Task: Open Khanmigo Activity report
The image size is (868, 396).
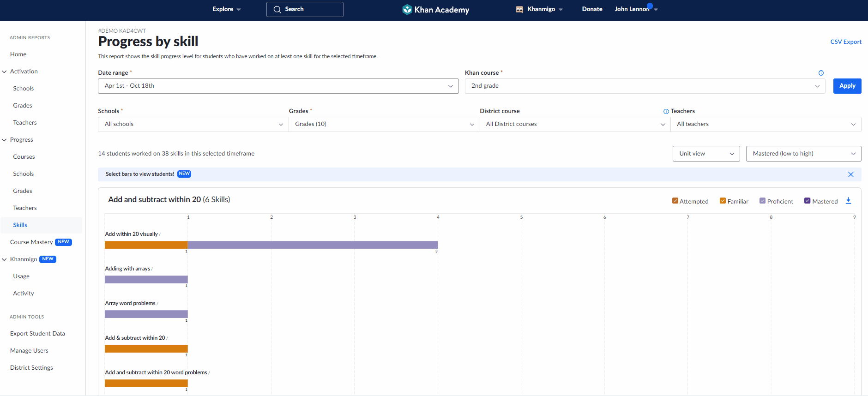Action: coord(24,294)
